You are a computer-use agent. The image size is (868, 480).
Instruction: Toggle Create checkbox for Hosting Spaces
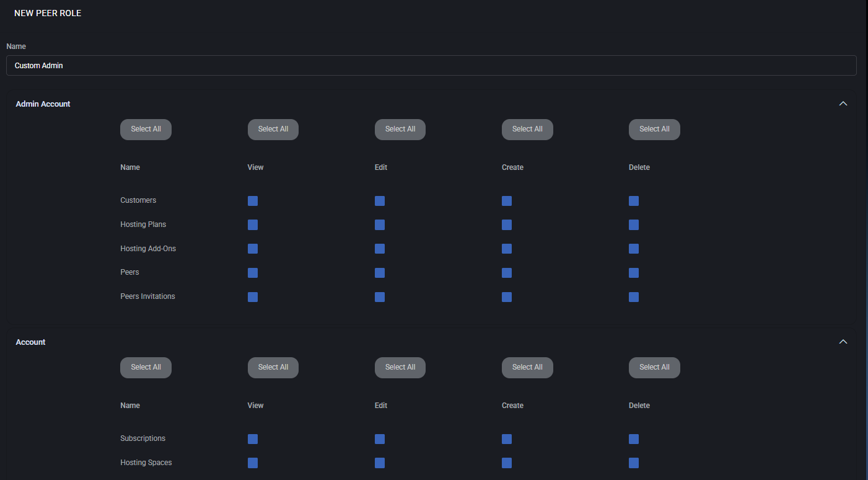pos(507,463)
